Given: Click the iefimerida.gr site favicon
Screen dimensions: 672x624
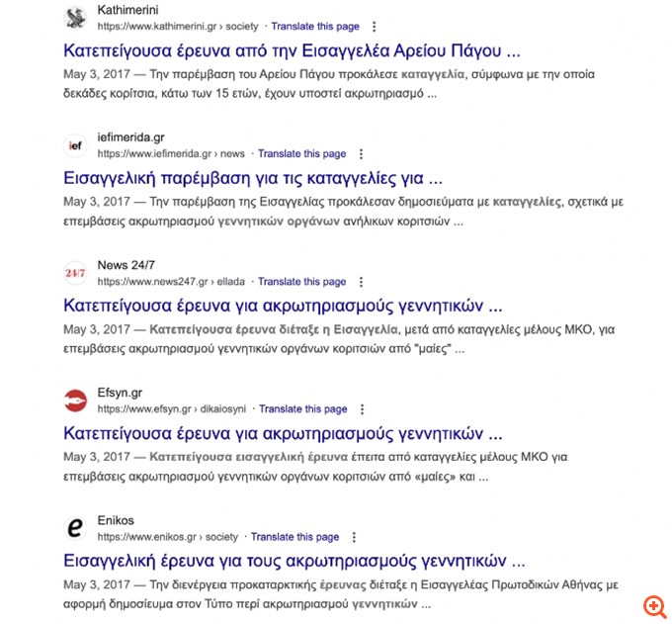Looking at the screenshot, I should (x=76, y=145).
